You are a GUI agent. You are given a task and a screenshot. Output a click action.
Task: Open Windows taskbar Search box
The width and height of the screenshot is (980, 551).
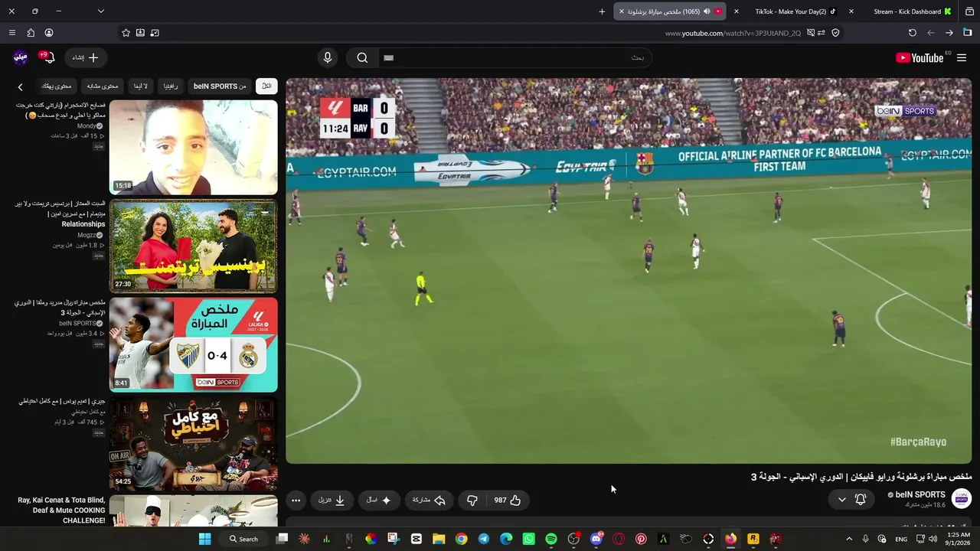[x=243, y=539]
